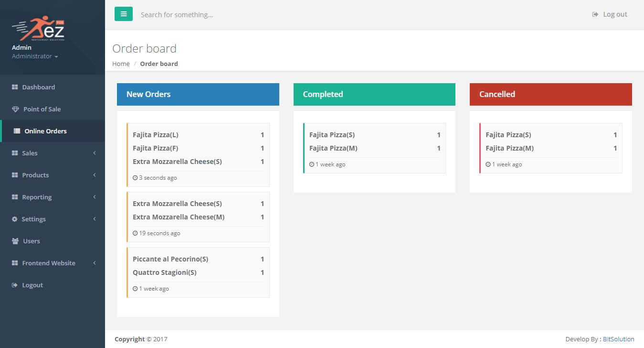Click the Settings gear icon
The image size is (644, 348).
(14, 219)
